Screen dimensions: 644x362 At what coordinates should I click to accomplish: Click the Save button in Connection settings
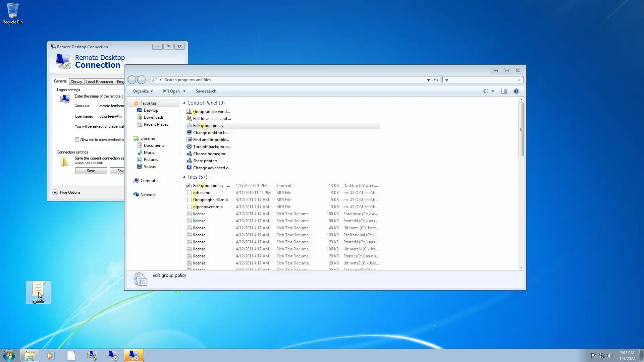pyautogui.click(x=91, y=171)
